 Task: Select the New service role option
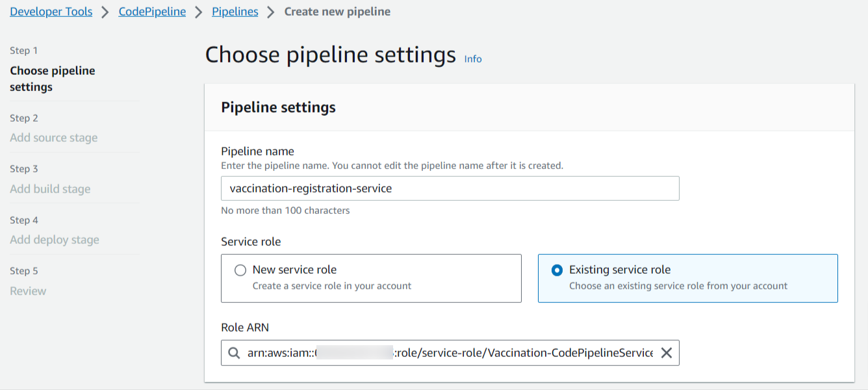pos(240,270)
